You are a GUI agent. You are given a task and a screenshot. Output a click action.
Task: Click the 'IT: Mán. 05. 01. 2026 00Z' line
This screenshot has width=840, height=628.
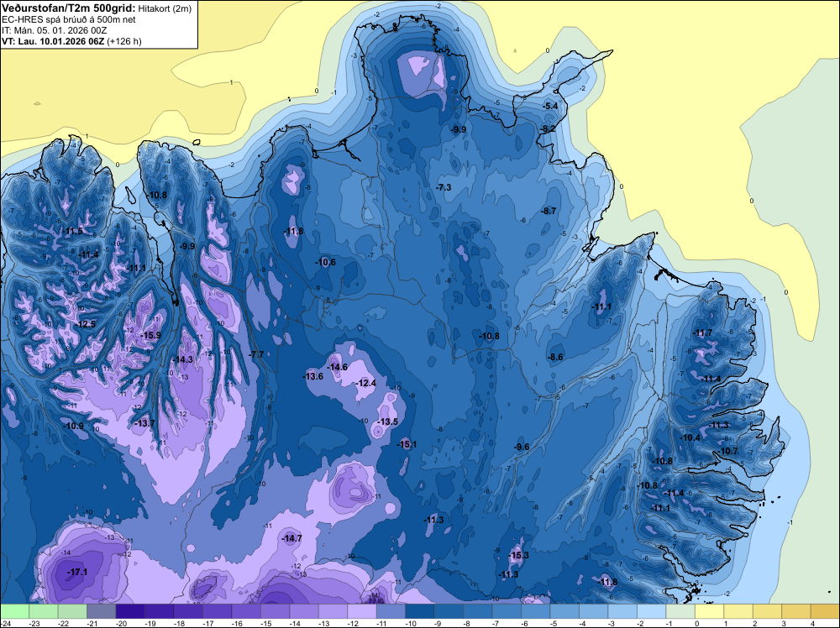click(54, 30)
